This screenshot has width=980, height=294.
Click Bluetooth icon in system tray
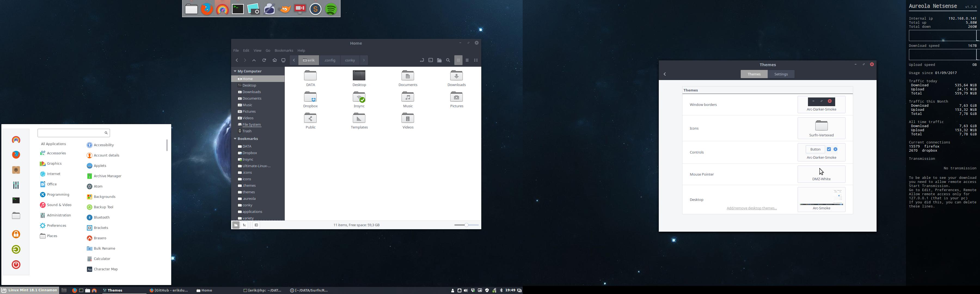(x=501, y=290)
